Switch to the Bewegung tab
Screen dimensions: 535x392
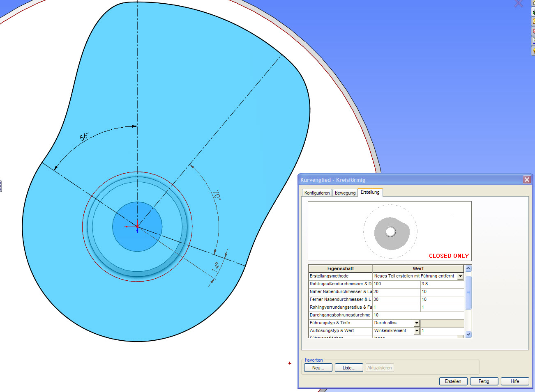pyautogui.click(x=345, y=193)
